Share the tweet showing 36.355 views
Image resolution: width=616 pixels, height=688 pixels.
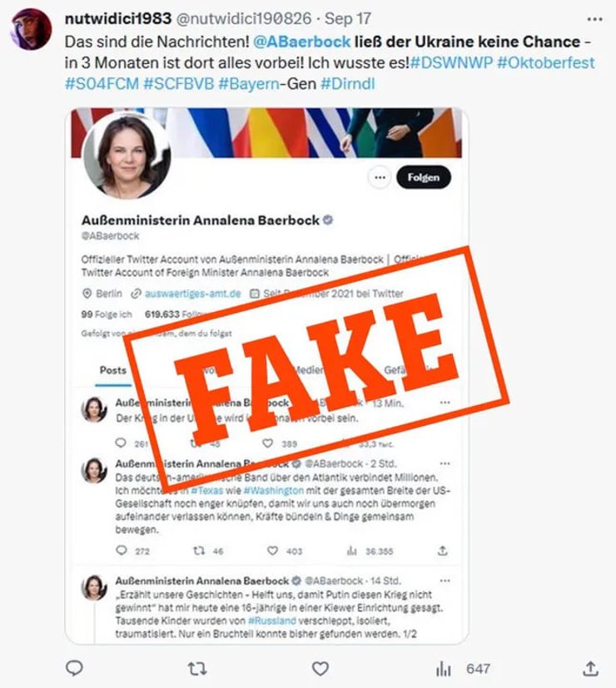[x=443, y=550]
